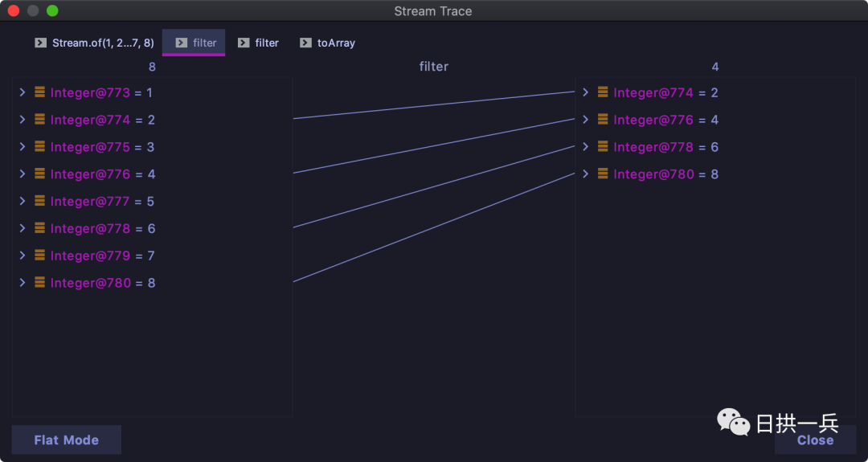Click object icon of left Integer@776

click(39, 174)
